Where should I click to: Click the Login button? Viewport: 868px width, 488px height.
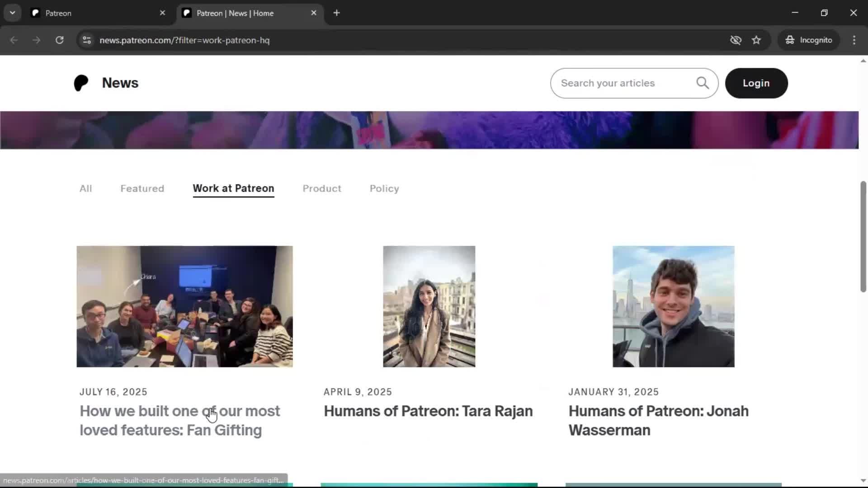[x=756, y=83]
